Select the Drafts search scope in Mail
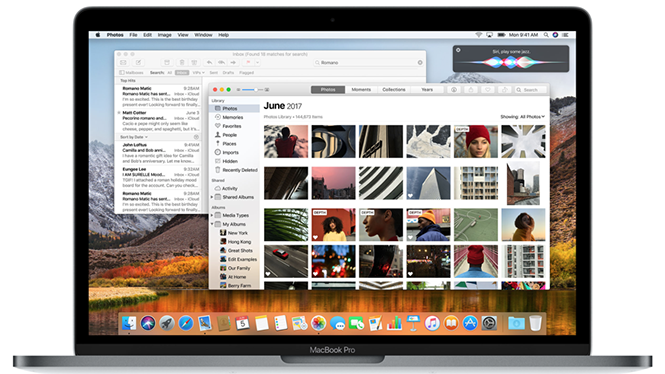The width and height of the screenshot is (665, 374). point(228,73)
